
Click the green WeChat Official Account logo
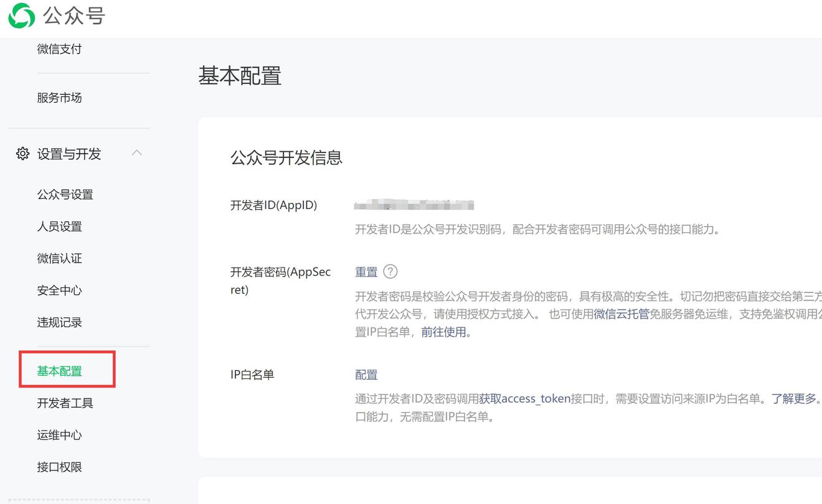pos(22,16)
